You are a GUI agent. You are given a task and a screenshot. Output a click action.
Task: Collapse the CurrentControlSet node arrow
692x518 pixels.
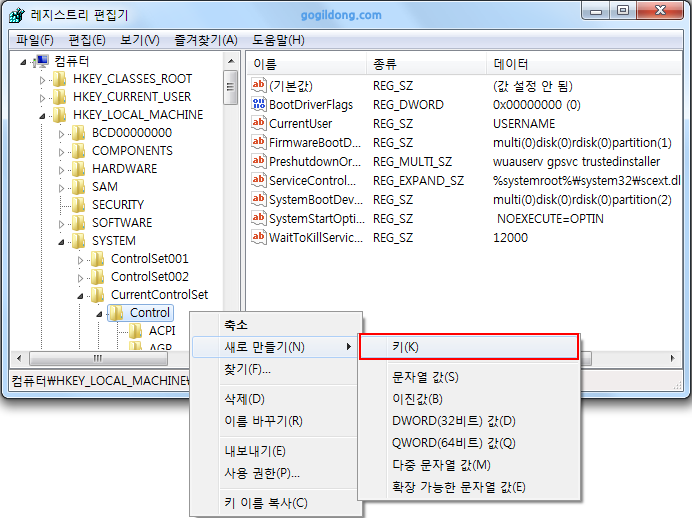(80, 296)
